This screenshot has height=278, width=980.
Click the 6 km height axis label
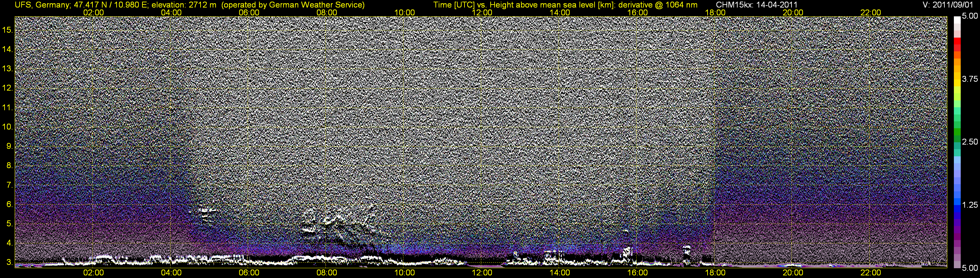[x=9, y=204]
